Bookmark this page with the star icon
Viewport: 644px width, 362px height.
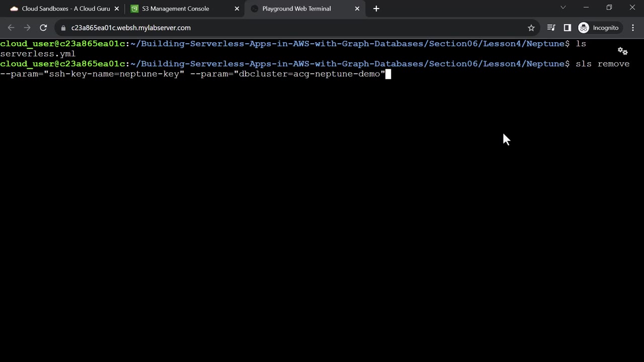(531, 28)
